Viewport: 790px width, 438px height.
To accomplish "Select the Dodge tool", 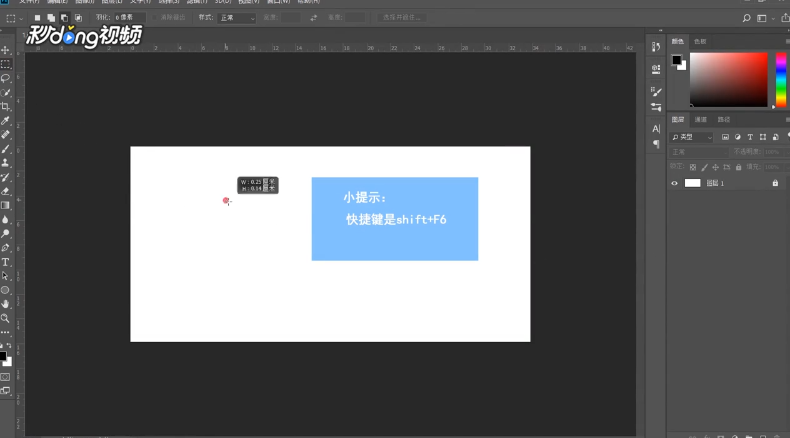I will tap(6, 233).
